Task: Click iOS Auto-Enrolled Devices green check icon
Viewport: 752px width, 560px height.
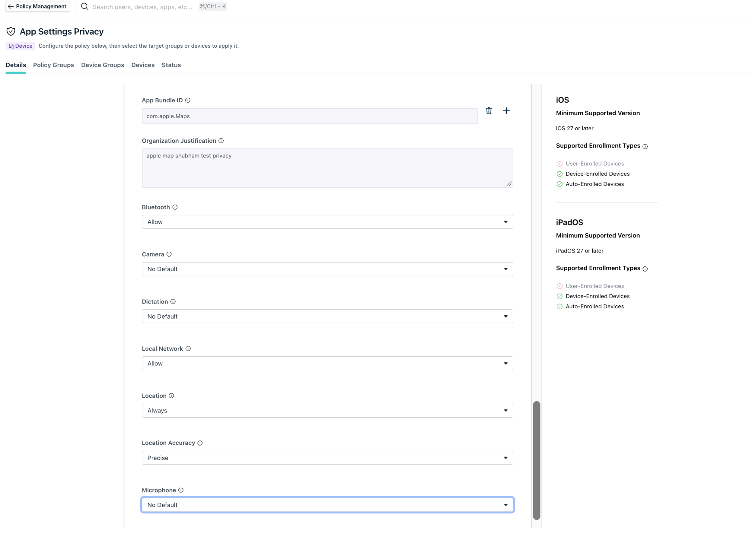Action: [560, 184]
